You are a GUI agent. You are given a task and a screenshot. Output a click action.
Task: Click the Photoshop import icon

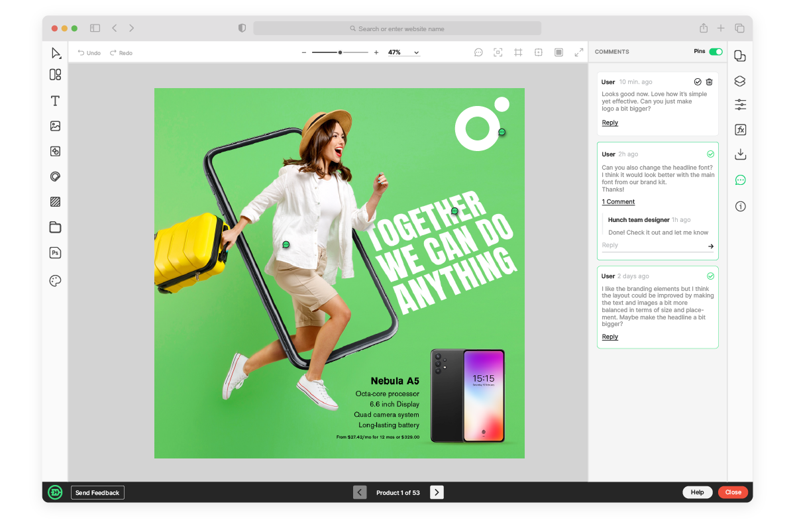click(x=55, y=252)
